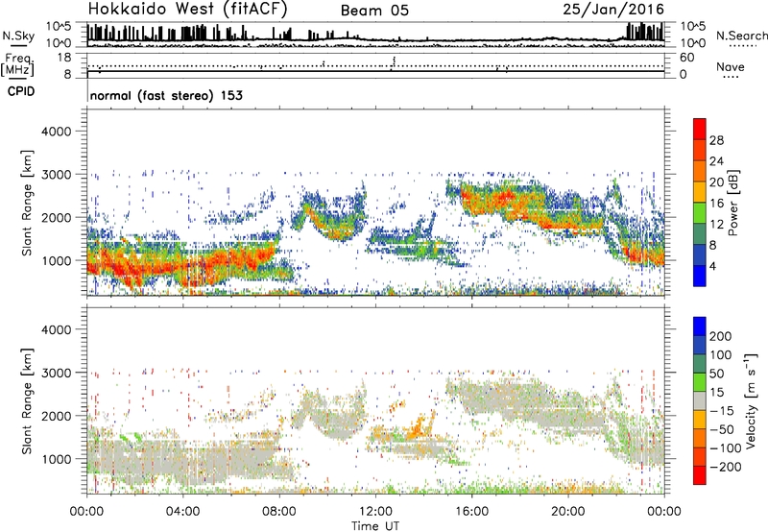Click the '-200' label on the Velocity scale
This screenshot has width=768, height=532.
coord(726,467)
